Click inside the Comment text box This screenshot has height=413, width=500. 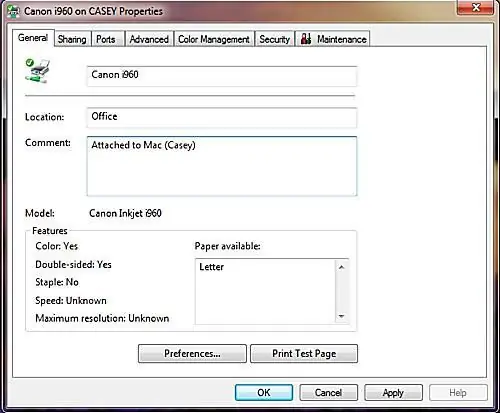click(222, 166)
